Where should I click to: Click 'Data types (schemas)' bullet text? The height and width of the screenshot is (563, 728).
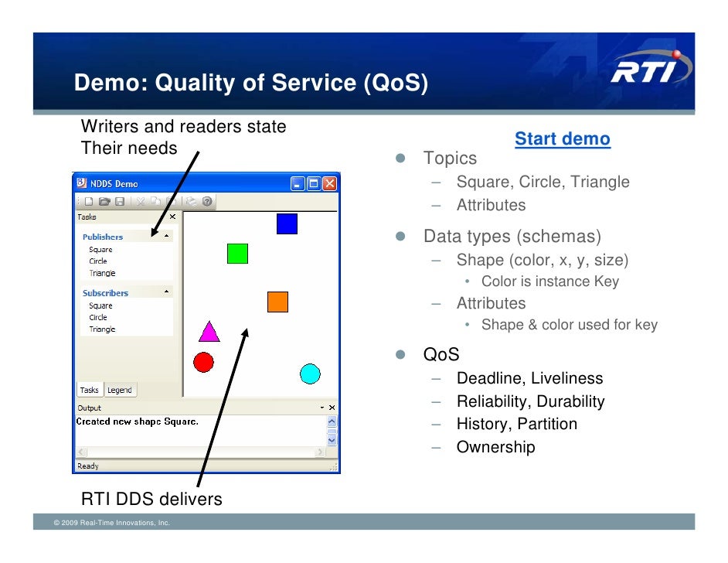point(512,236)
